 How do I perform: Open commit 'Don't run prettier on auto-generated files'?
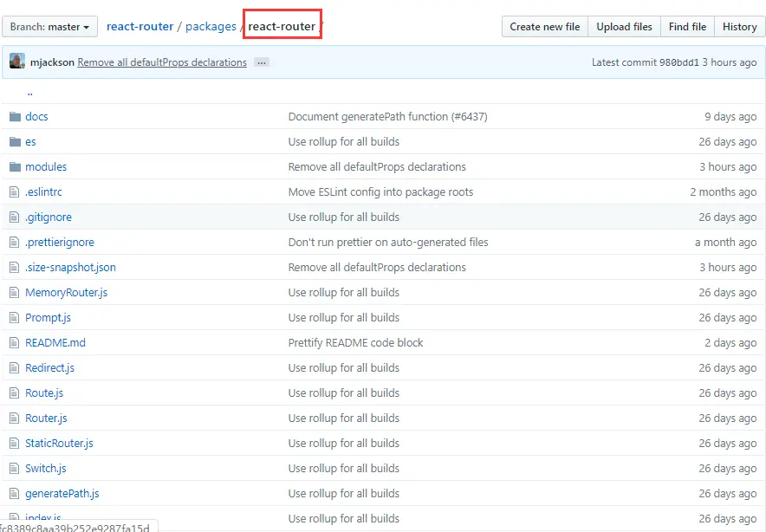pos(388,243)
